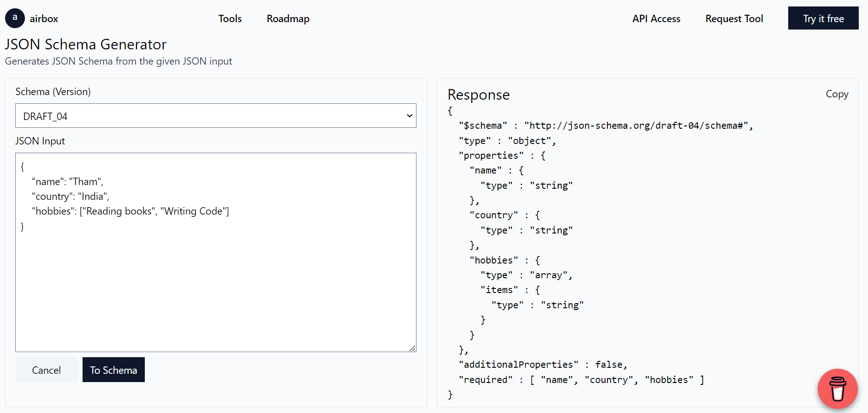Click the "hobbies" line in JSON input
Screen dimensions: 868x413
coord(131,211)
